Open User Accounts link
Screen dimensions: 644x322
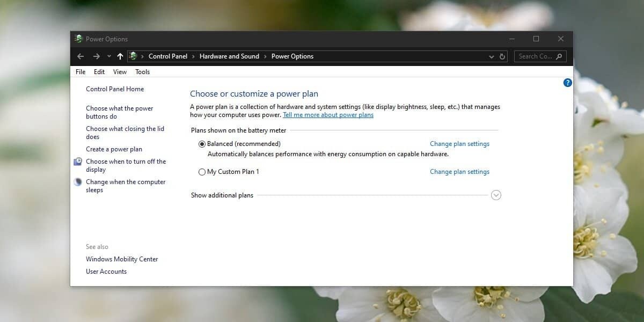coord(106,272)
